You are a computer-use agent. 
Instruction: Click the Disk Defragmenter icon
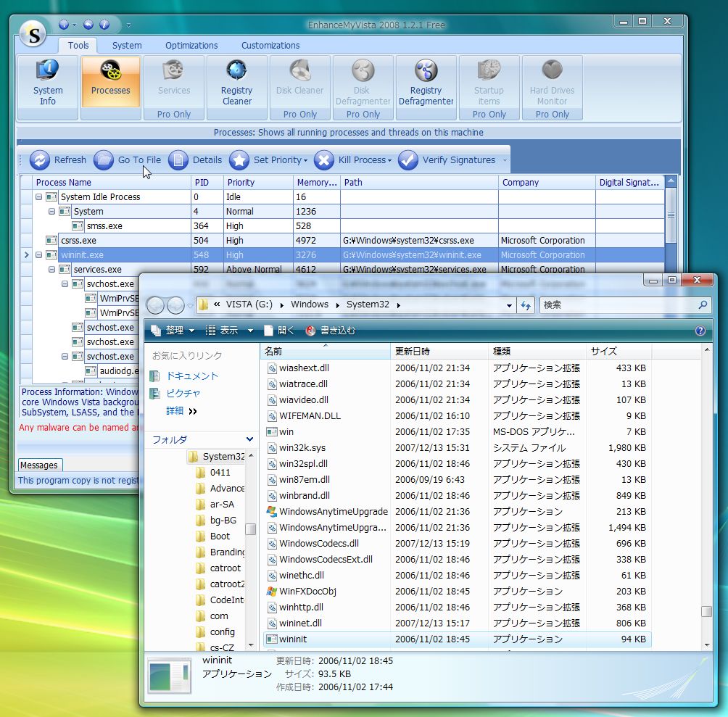(363, 87)
